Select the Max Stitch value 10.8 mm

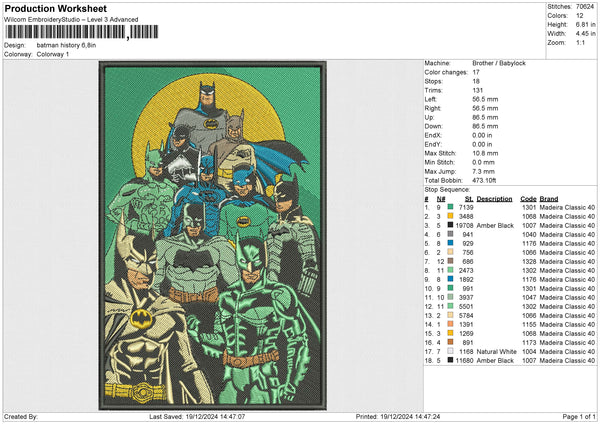click(485, 153)
